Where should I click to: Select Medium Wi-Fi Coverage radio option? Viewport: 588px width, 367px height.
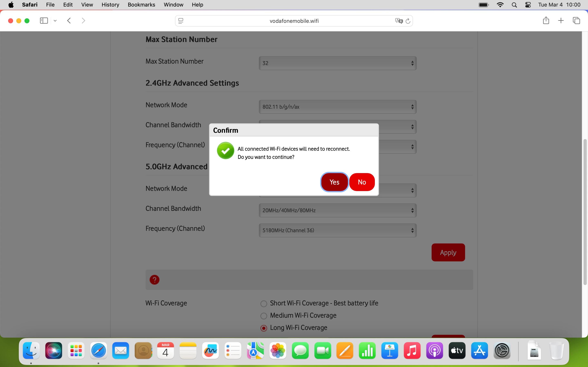(x=264, y=316)
